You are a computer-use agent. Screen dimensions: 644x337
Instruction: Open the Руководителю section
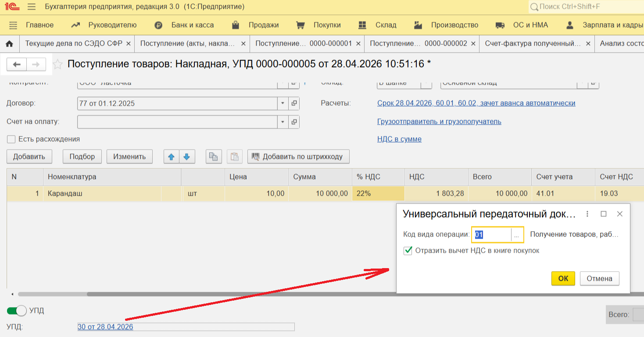tap(112, 25)
